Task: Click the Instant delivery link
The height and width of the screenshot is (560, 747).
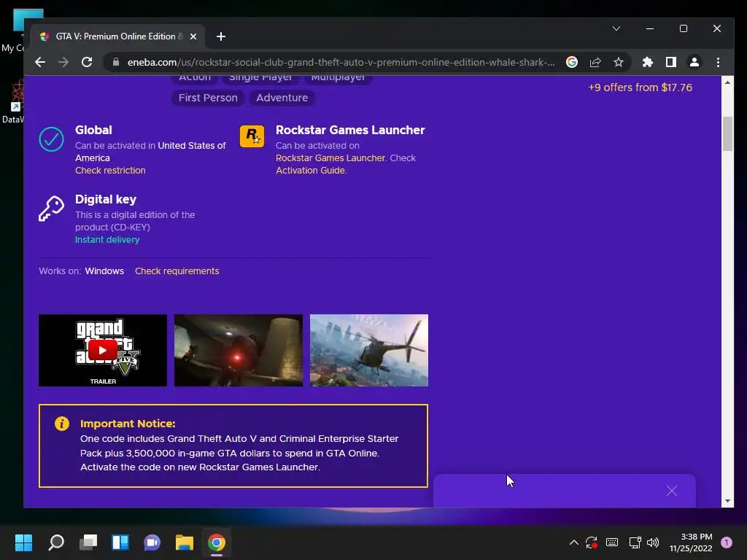Action: pos(107,239)
